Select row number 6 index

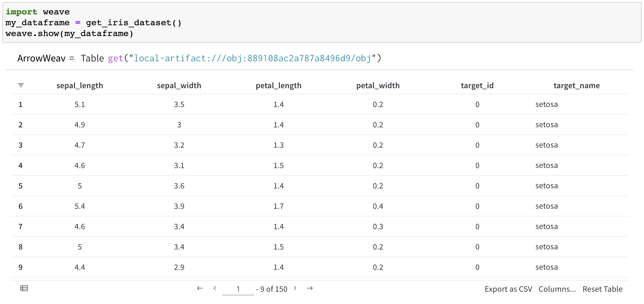(21, 206)
